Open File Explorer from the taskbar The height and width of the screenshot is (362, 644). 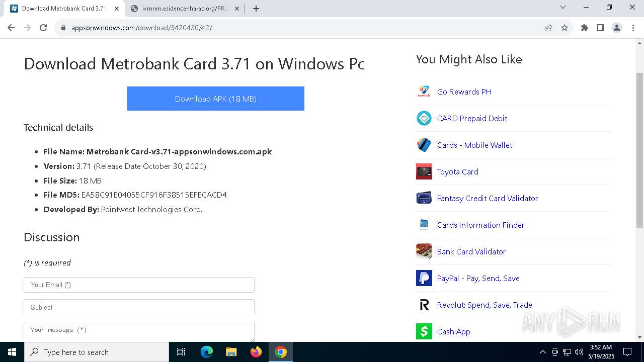231,352
